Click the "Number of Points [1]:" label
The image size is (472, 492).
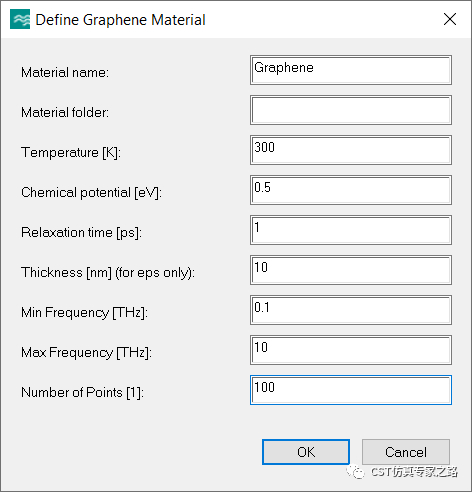click(x=82, y=393)
